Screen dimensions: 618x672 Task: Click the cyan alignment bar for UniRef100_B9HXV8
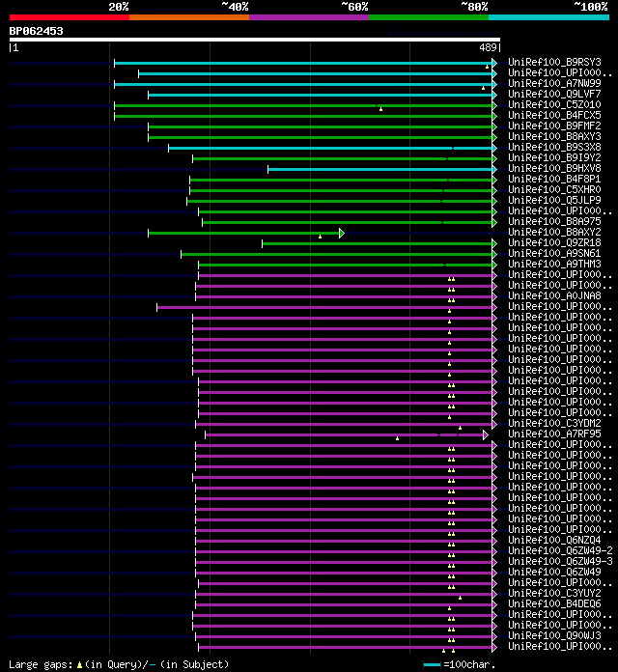(379, 169)
